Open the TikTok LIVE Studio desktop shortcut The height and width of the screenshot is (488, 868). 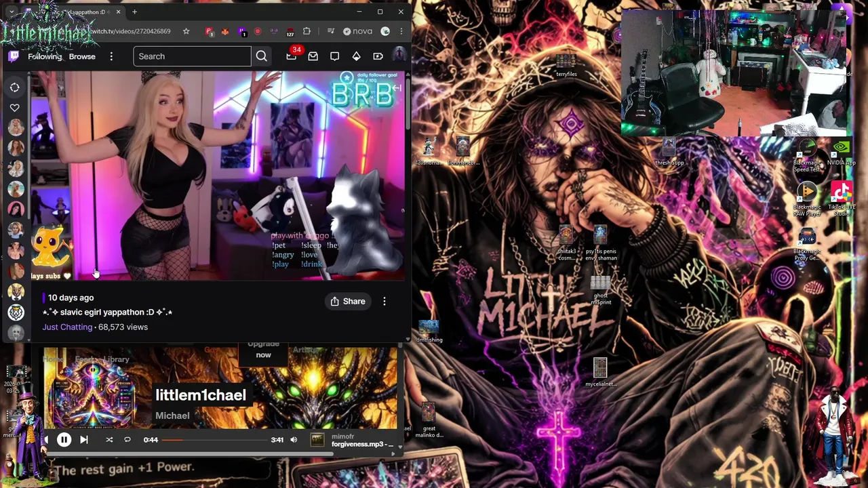[x=842, y=199]
